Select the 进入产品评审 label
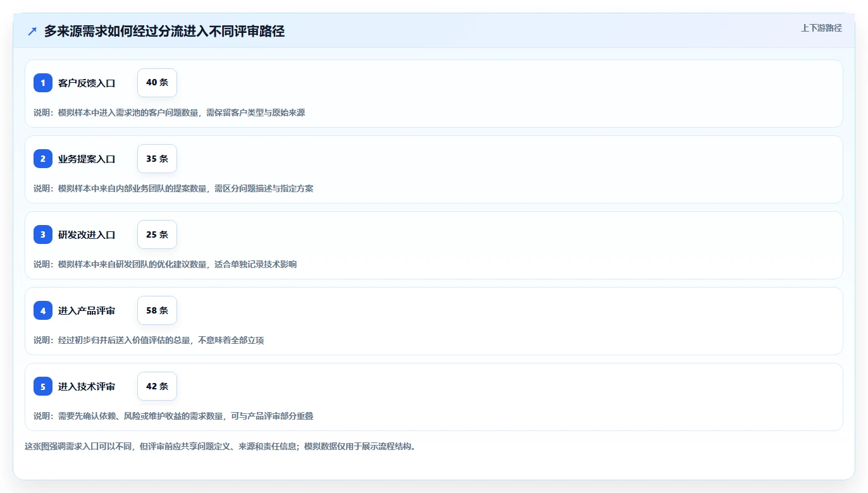 pos(87,310)
